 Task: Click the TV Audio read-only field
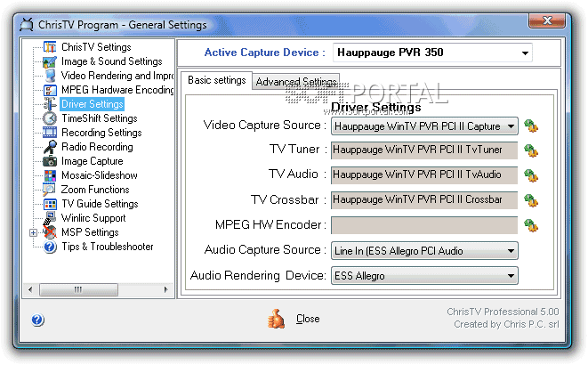point(424,175)
